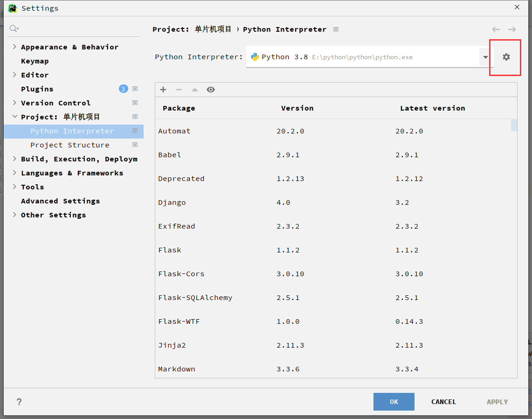
Task: Apply changes using the Apply button
Action: (x=497, y=401)
